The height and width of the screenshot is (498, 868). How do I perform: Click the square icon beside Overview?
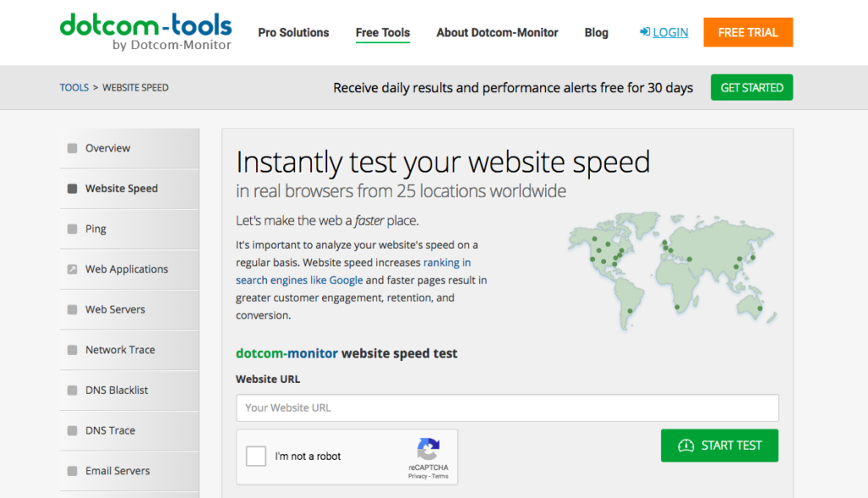click(x=72, y=148)
